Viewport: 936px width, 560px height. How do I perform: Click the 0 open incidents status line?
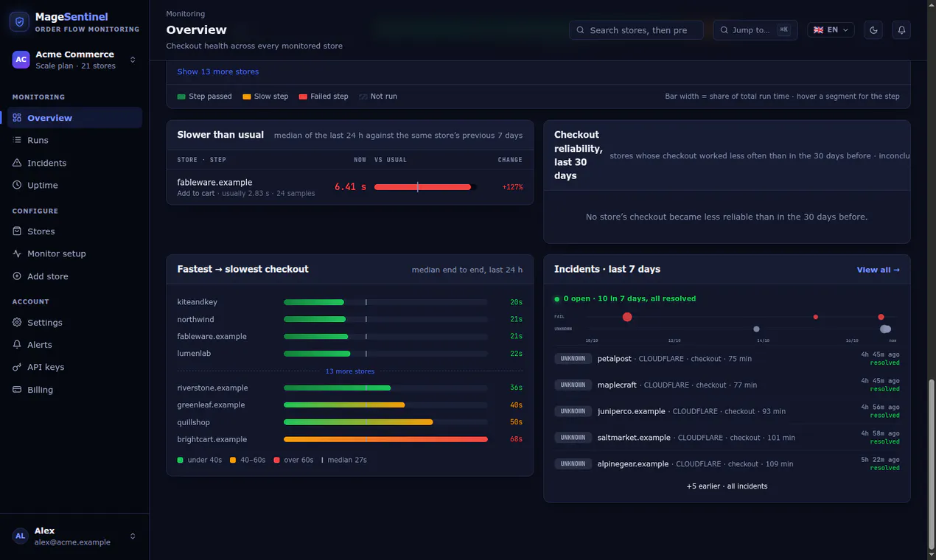pyautogui.click(x=625, y=299)
